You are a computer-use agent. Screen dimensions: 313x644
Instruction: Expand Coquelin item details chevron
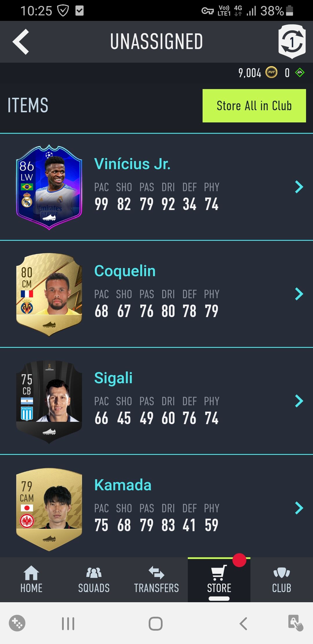click(x=299, y=294)
